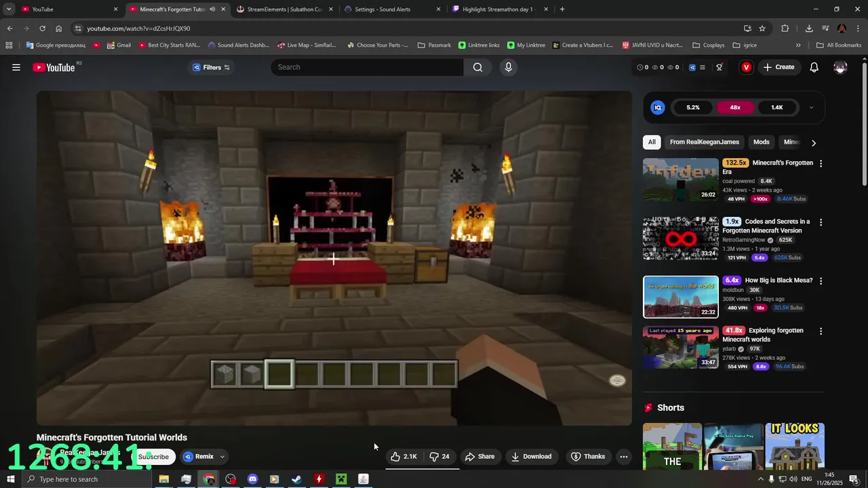Select the 5.2% stat pill
The width and height of the screenshot is (868, 488).
(693, 107)
